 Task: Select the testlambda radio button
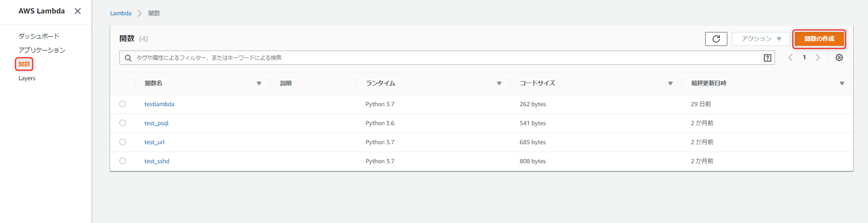[x=123, y=104]
